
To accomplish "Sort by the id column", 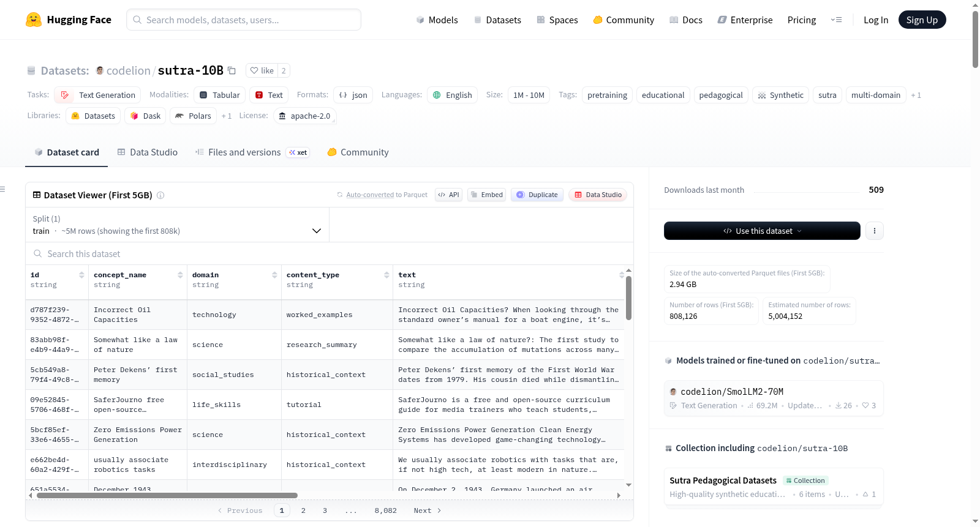I will (81, 275).
